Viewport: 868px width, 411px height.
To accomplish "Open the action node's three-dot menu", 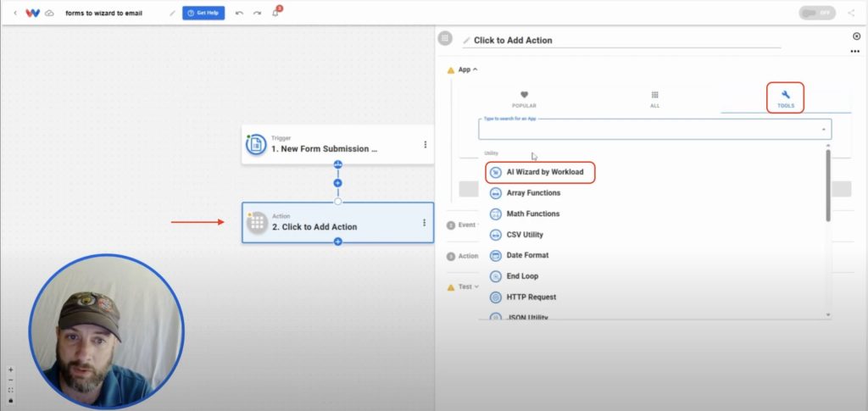I will point(424,222).
